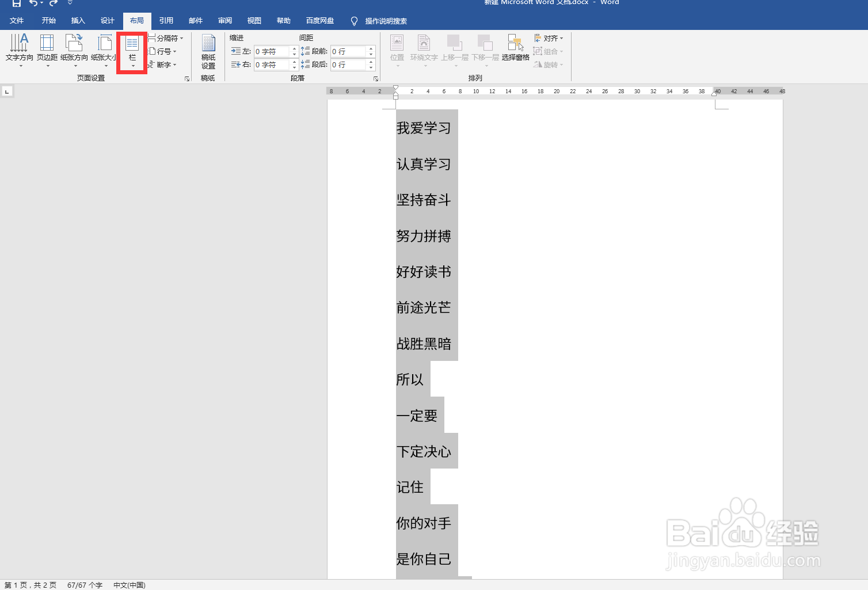Screen dimensions: 868x590
Task: Click the Undo arrow icon
Action: tap(35, 3)
